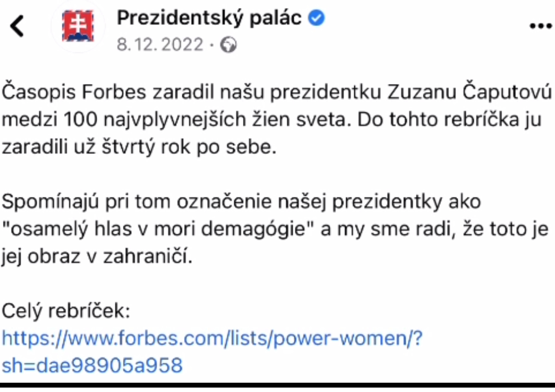Click the post date 8. 12. 2022
This screenshot has width=555, height=392.
pyautogui.click(x=160, y=45)
